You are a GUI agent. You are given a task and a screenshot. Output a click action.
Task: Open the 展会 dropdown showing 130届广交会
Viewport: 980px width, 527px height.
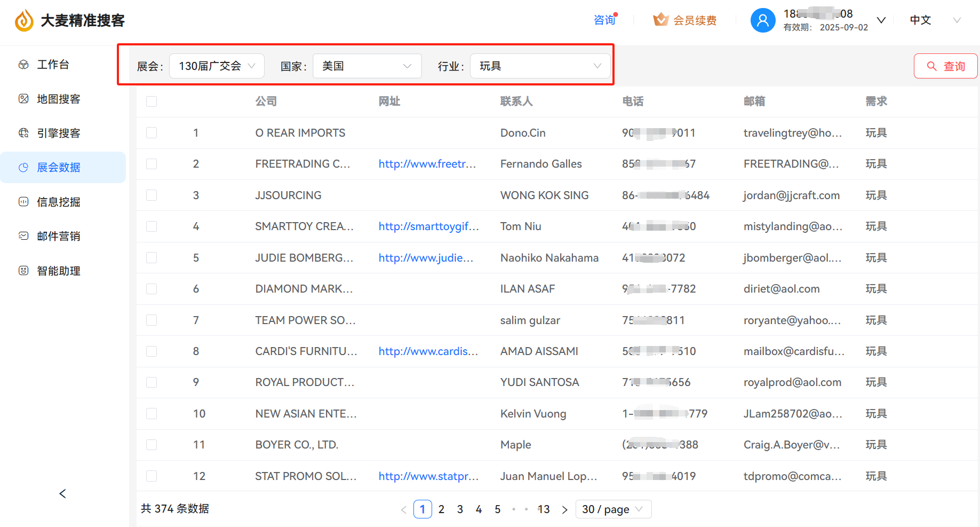pos(217,66)
